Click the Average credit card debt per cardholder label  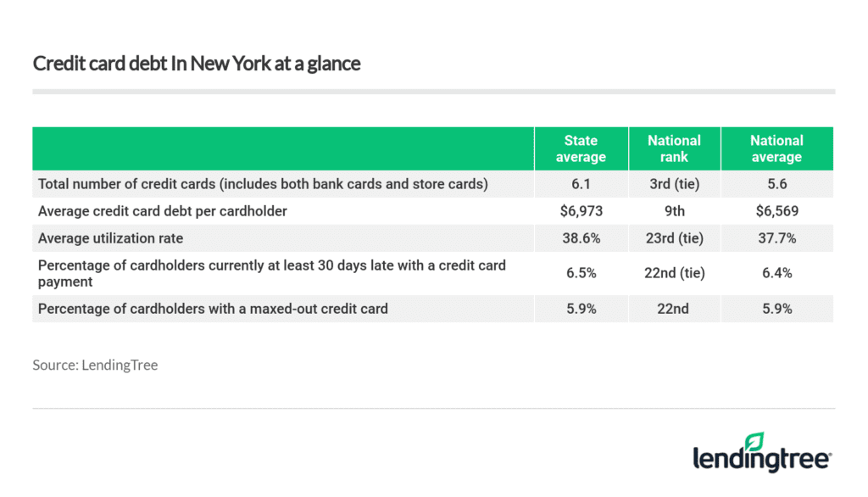[x=163, y=211]
